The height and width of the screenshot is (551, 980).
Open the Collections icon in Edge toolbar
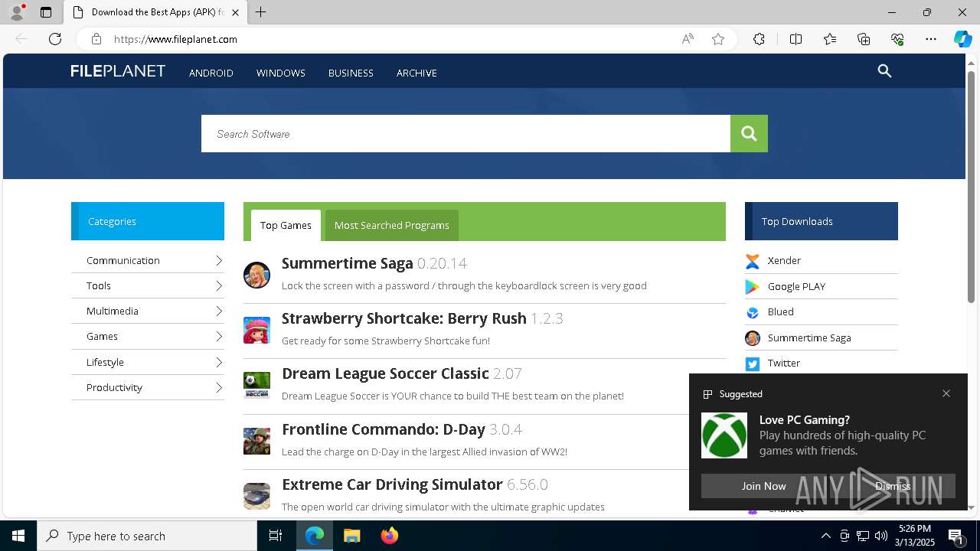click(864, 39)
